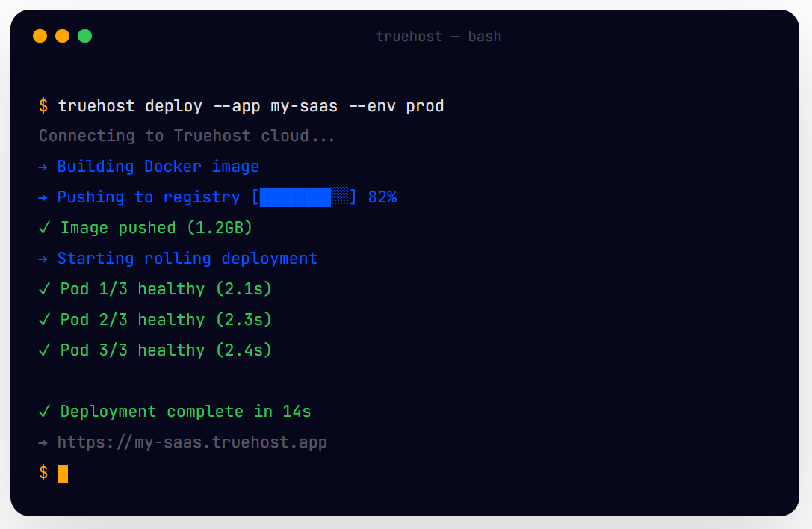812x529 pixels.
Task: Click the 'truehost — bash' window title
Action: point(438,37)
